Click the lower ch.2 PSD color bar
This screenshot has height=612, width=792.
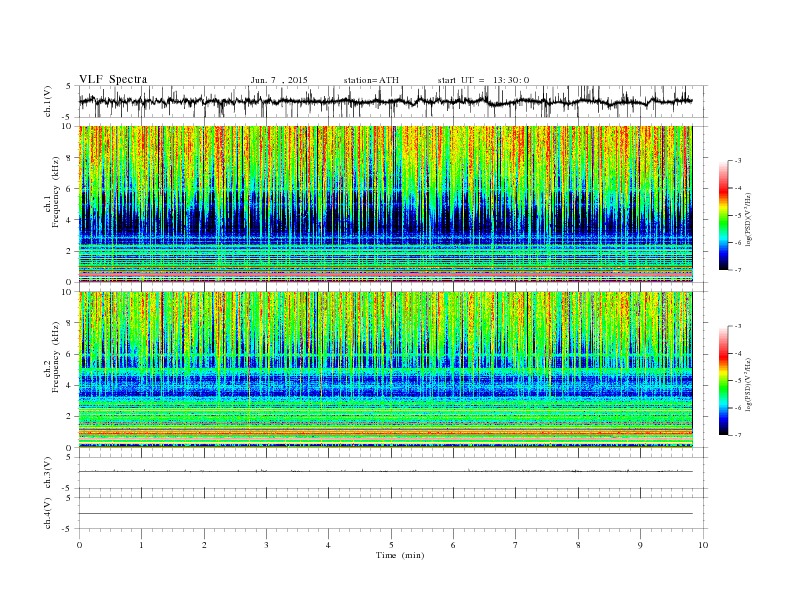[723, 381]
